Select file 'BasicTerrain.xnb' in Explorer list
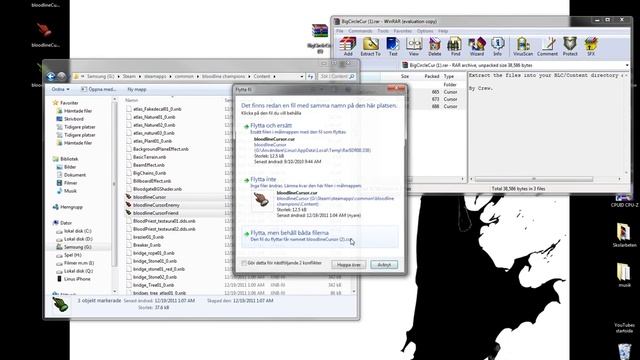The height and width of the screenshot is (360, 640). coord(149,157)
